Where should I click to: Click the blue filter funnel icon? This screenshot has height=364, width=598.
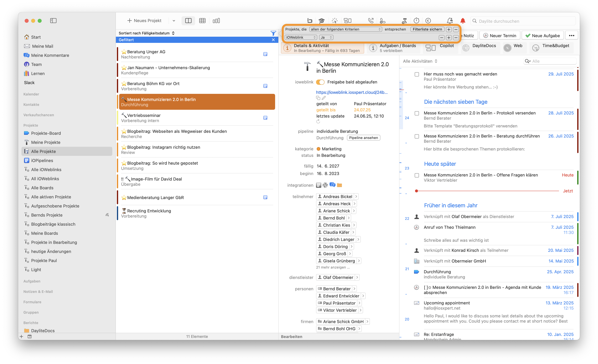(x=273, y=33)
